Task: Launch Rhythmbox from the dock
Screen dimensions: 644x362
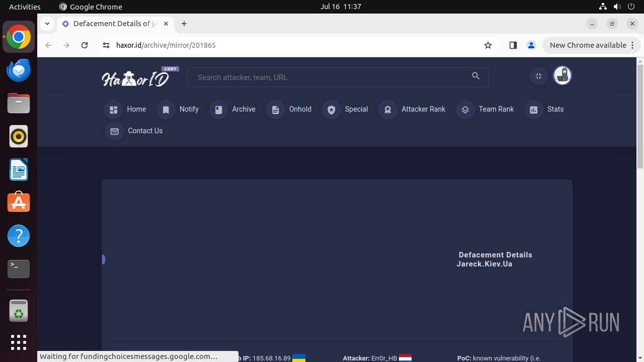Action: [x=19, y=136]
